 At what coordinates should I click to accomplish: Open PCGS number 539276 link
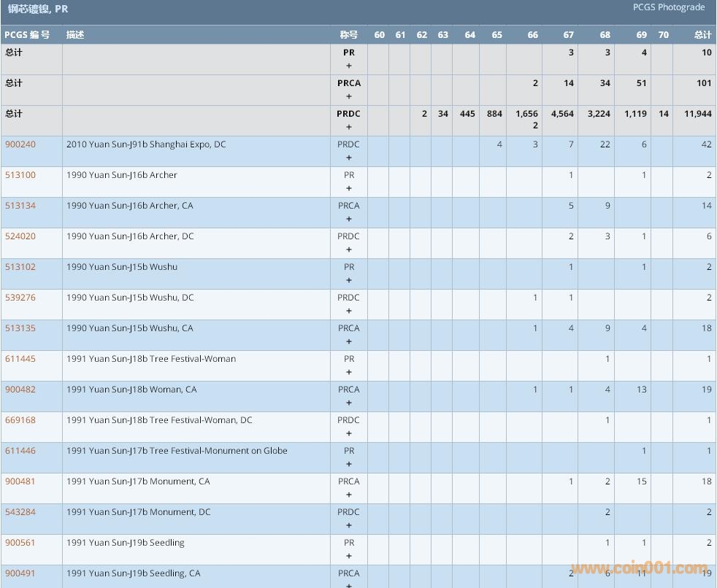pyautogui.click(x=20, y=298)
